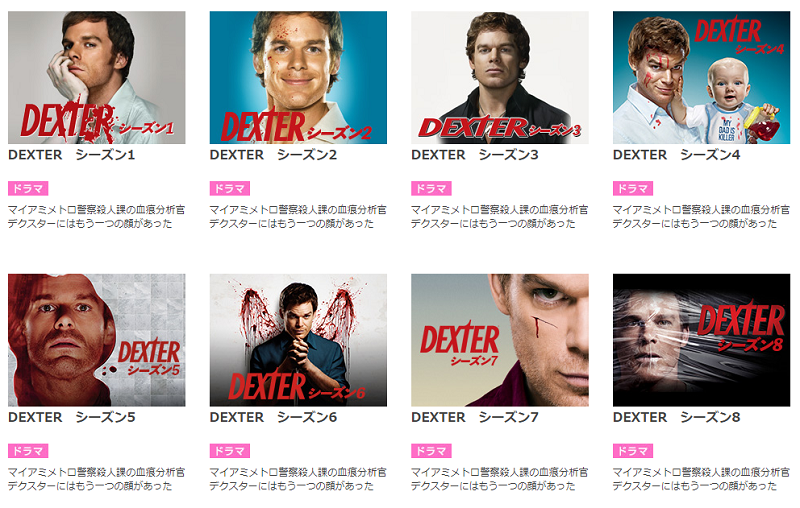
Task: Open the DEXTER シーズン8 poster thumbnail
Action: tap(701, 340)
